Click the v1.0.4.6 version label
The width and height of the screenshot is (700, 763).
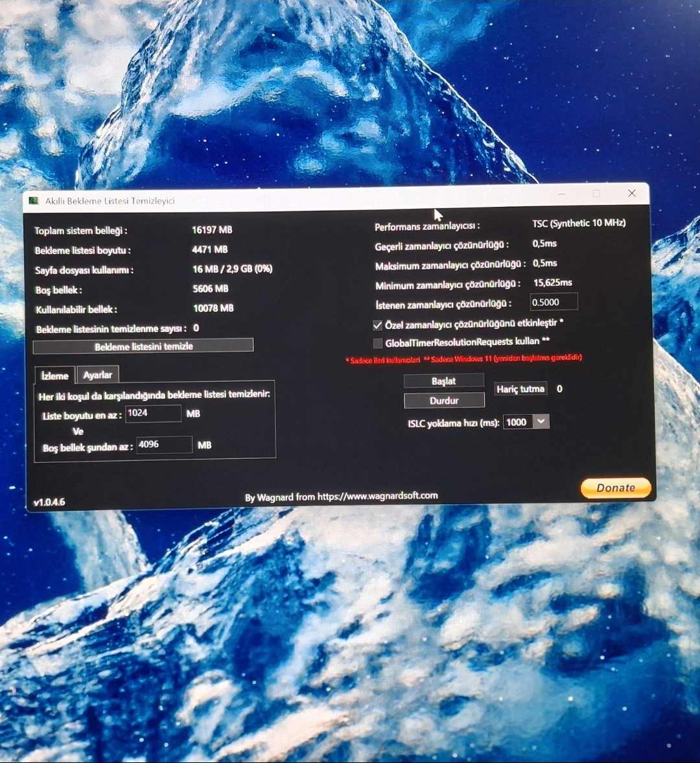pyautogui.click(x=49, y=502)
